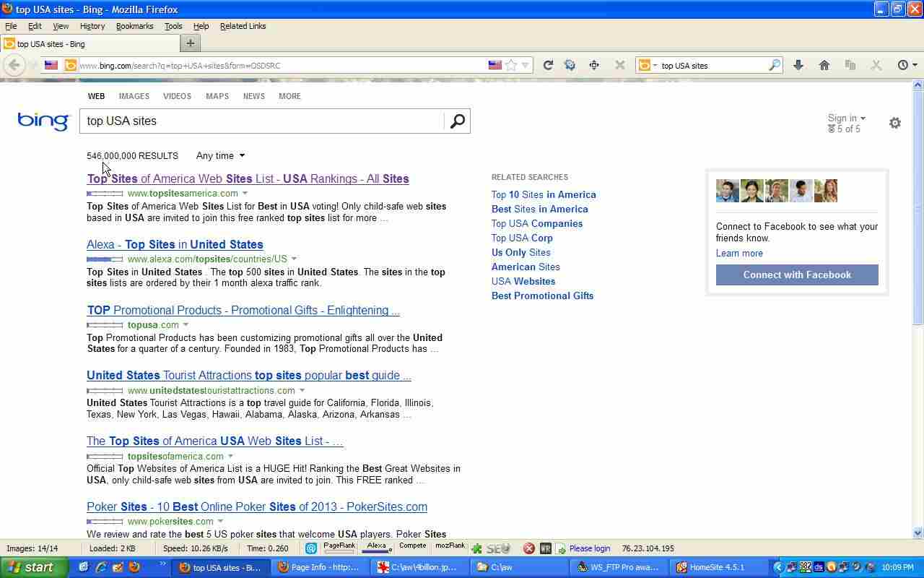Click the blue @ icon in status bar
This screenshot has width=924, height=578.
point(311,548)
